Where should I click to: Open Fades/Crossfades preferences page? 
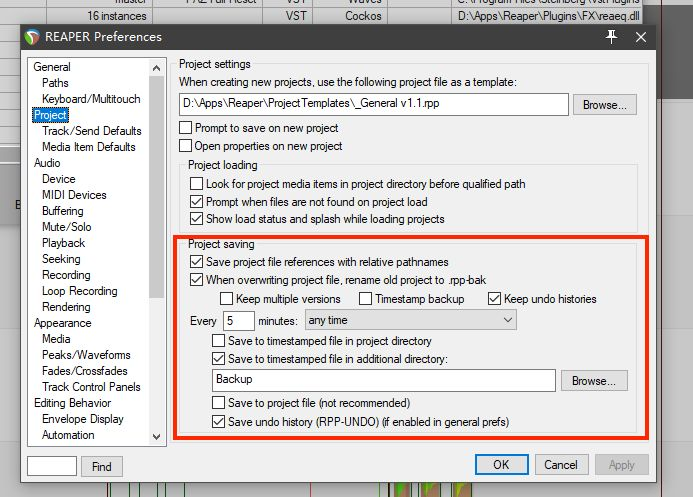point(85,371)
